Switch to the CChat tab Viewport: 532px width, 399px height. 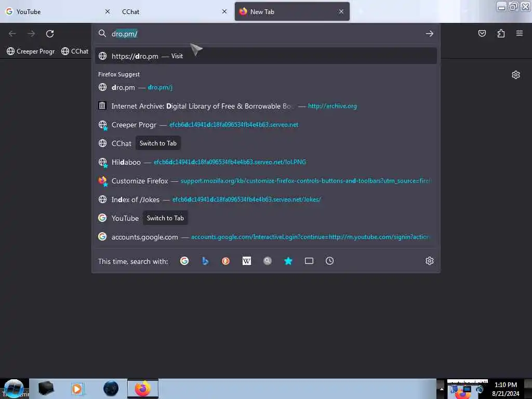click(x=175, y=11)
